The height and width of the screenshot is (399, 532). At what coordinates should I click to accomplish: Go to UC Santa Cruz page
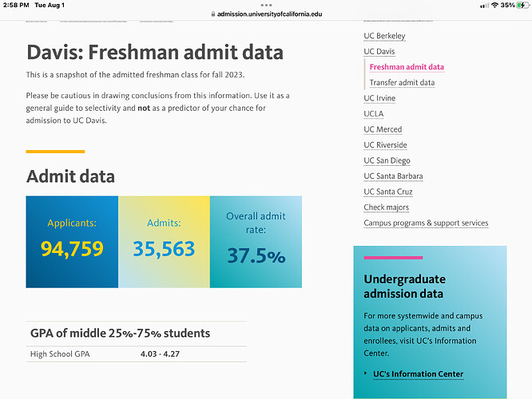pos(388,192)
